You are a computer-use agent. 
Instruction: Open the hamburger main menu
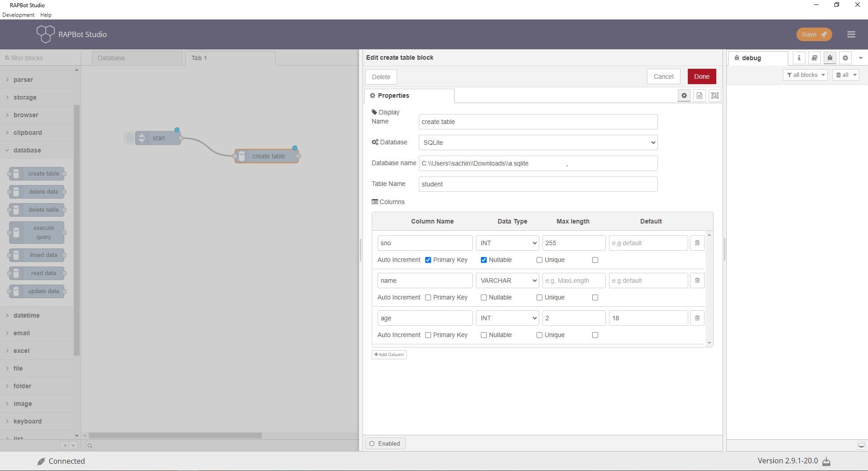(x=851, y=34)
